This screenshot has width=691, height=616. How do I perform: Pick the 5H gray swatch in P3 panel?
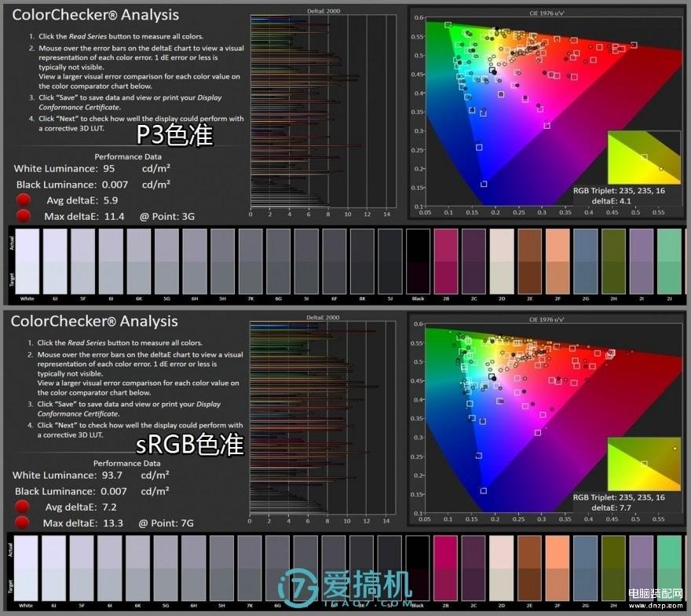click(222, 261)
